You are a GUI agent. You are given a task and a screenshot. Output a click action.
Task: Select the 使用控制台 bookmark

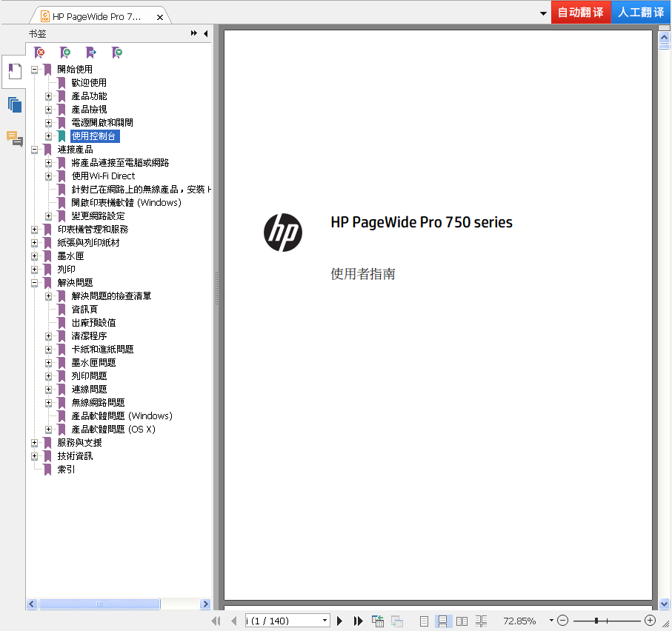tap(93, 136)
